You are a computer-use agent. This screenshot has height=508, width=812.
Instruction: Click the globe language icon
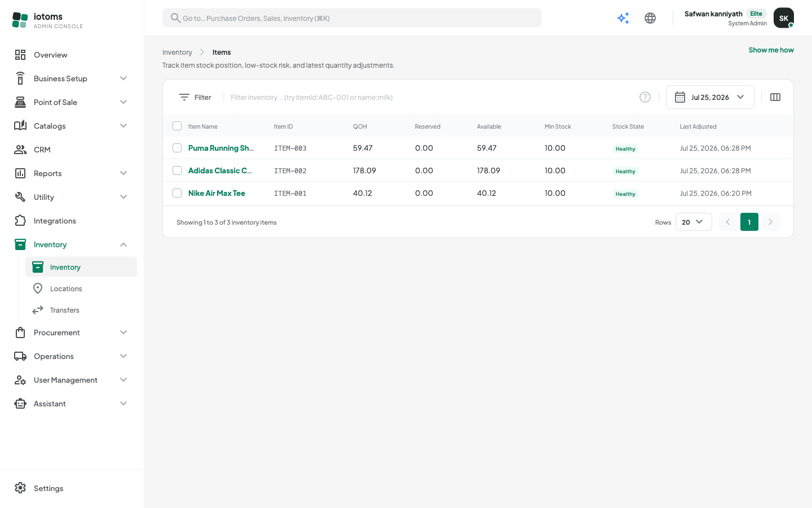[650, 18]
